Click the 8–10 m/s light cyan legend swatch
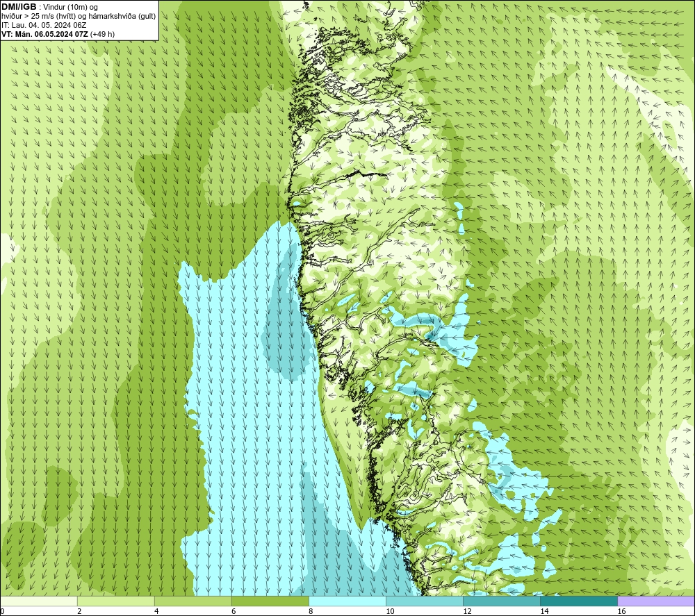695x616 pixels. coord(347,601)
